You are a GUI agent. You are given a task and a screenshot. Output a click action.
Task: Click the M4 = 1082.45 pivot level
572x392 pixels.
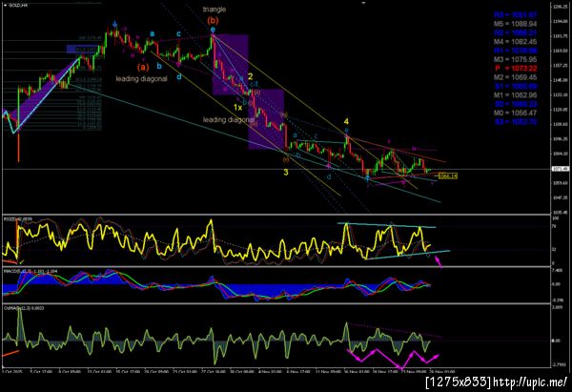coord(515,42)
